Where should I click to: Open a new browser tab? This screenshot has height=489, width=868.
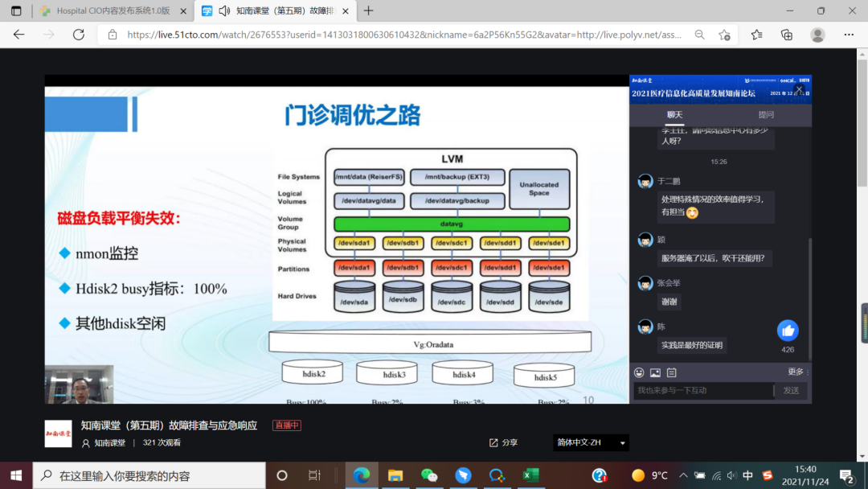[x=369, y=10]
